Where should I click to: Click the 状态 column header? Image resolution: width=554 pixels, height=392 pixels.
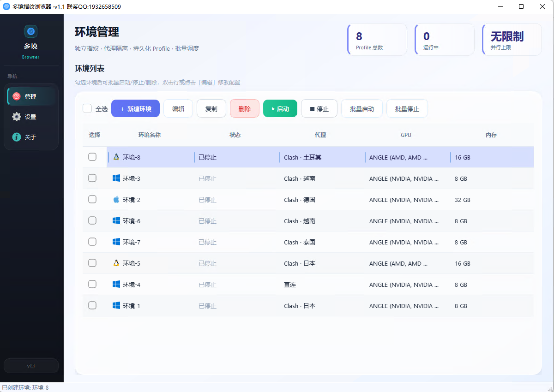pyautogui.click(x=235, y=135)
